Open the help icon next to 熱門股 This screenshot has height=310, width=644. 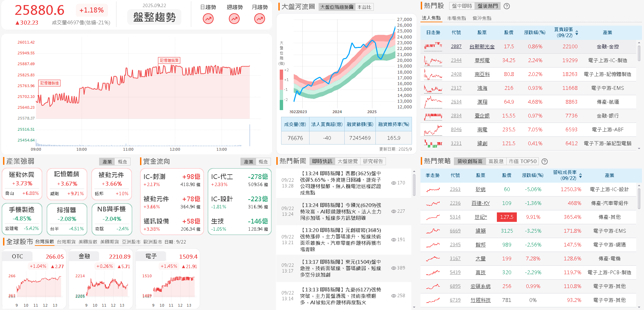[x=507, y=6]
